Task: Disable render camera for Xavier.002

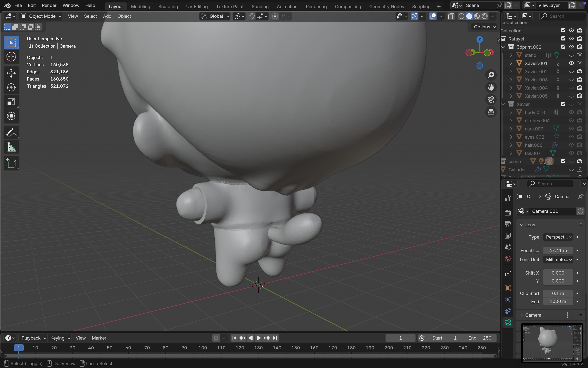Action: pos(580,71)
